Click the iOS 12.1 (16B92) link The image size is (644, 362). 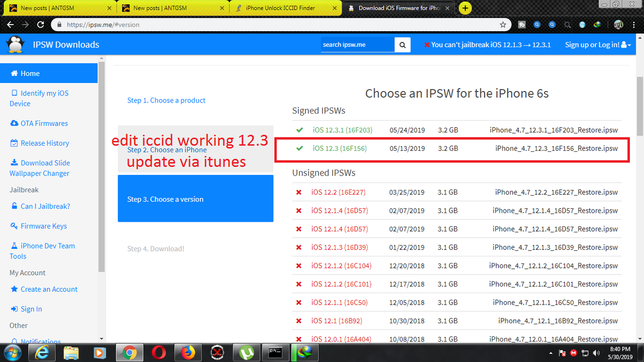[337, 320]
